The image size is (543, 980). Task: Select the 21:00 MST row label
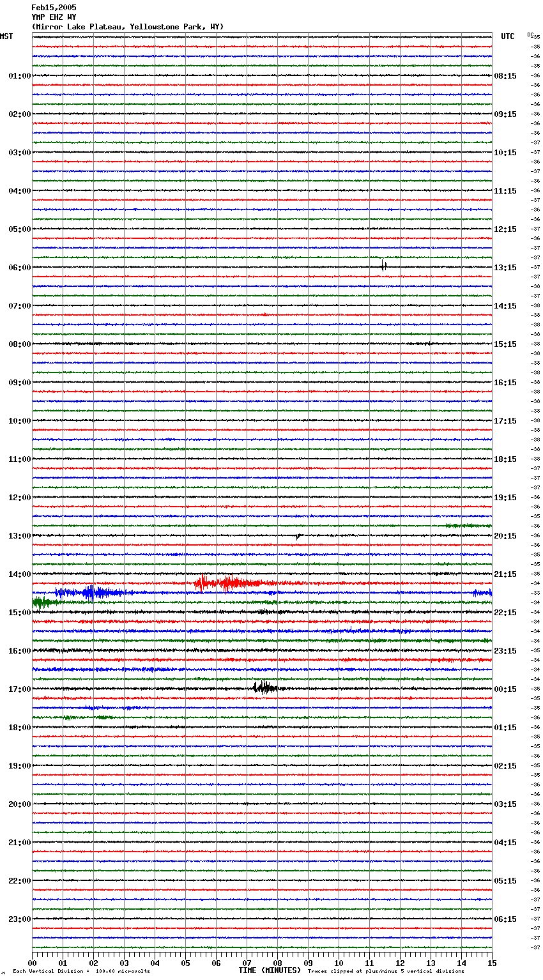[20, 843]
